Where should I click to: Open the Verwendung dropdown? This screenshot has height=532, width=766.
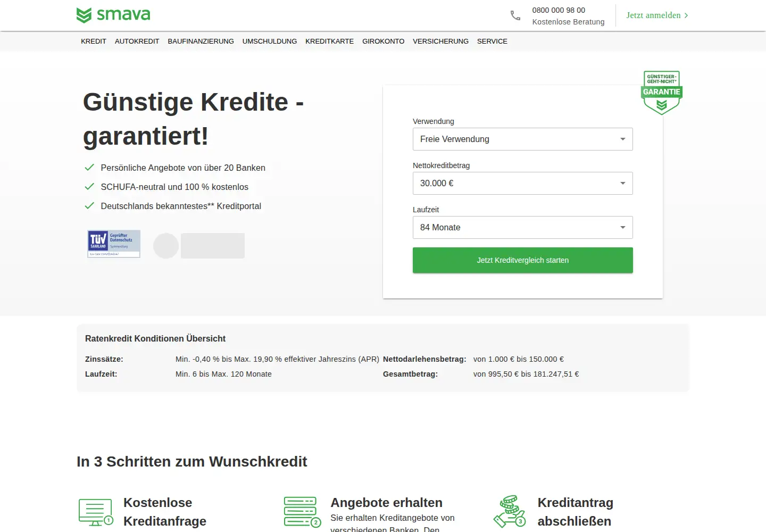[523, 139]
